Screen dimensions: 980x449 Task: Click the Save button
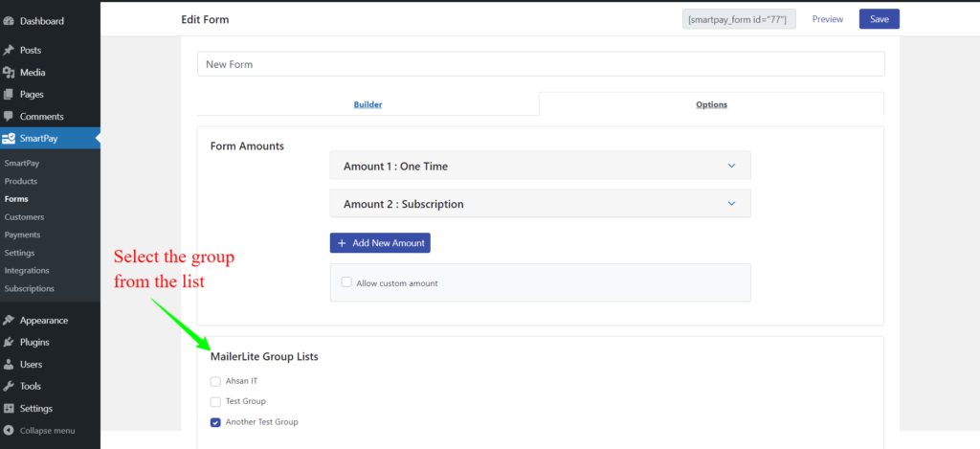coord(880,19)
